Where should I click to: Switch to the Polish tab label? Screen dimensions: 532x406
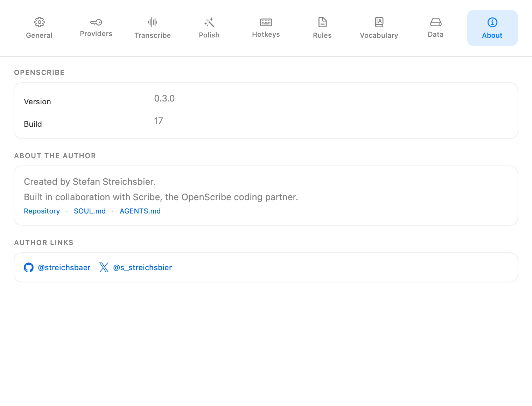coord(209,35)
